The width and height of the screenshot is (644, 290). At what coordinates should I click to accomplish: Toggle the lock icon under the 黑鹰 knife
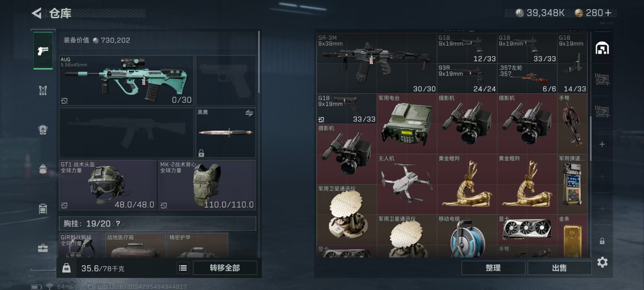(201, 153)
